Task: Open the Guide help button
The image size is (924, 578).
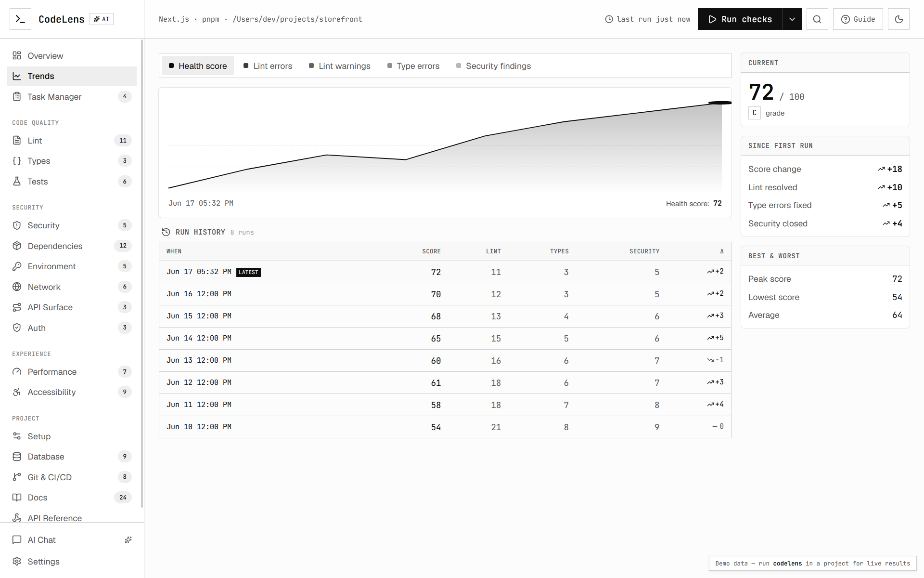Action: pyautogui.click(x=858, y=19)
